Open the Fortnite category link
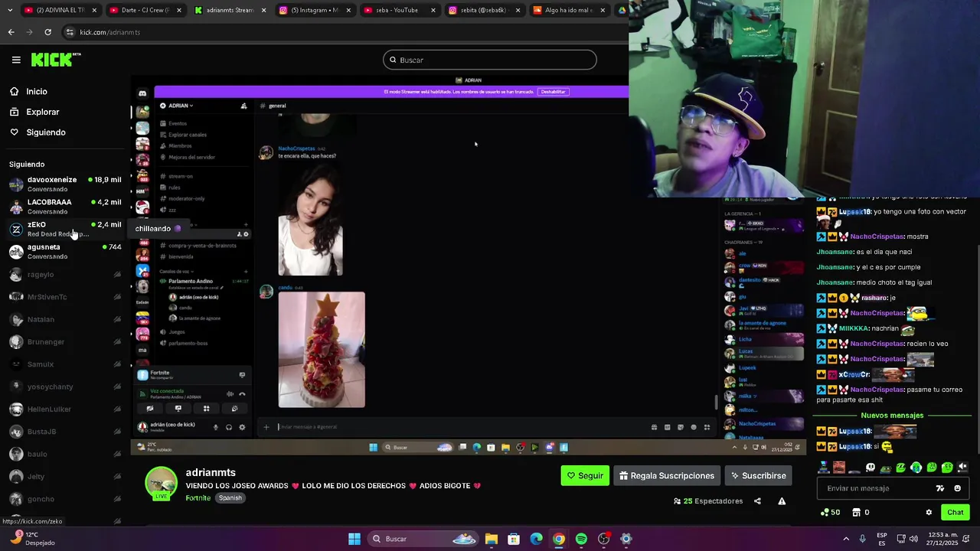 point(198,497)
